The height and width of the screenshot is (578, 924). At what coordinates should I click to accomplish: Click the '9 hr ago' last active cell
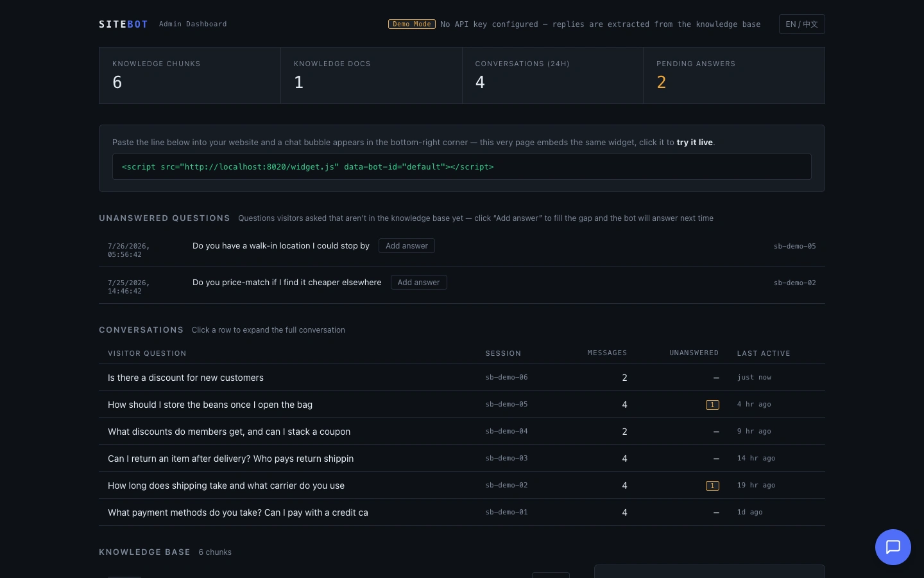(754, 432)
